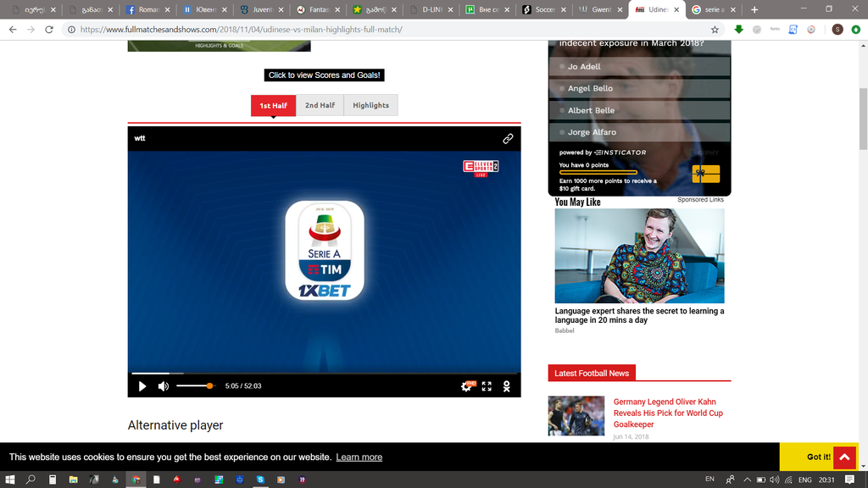Go back to the previous page
868x488 pixels.
point(13,30)
